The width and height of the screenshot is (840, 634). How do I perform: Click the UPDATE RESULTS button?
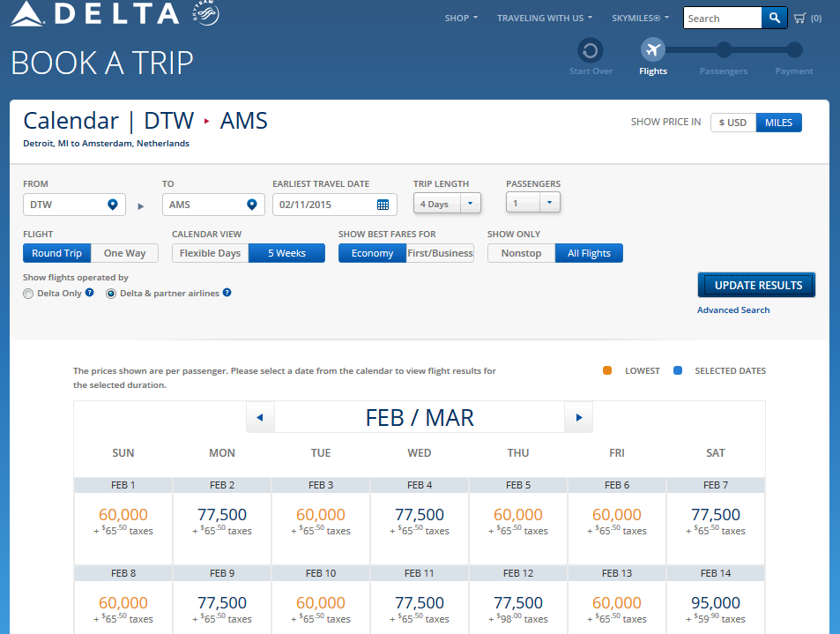755,285
